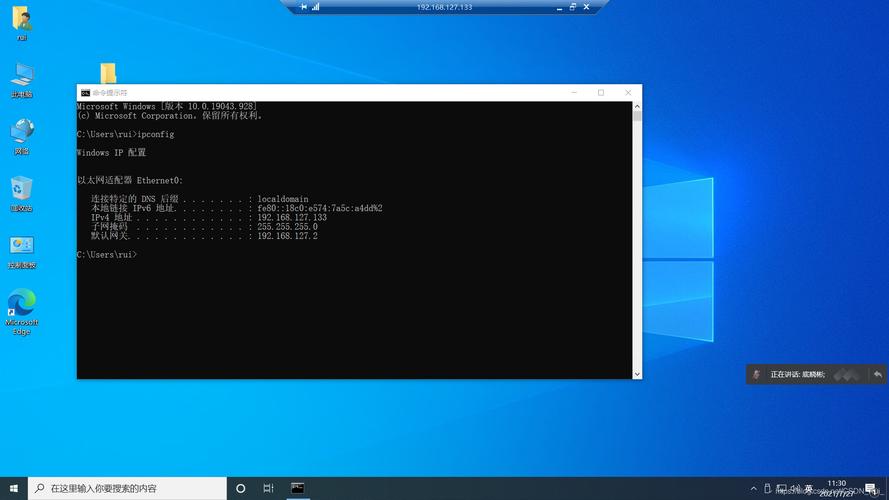Activate Command Prompt in the taskbar

point(298,488)
